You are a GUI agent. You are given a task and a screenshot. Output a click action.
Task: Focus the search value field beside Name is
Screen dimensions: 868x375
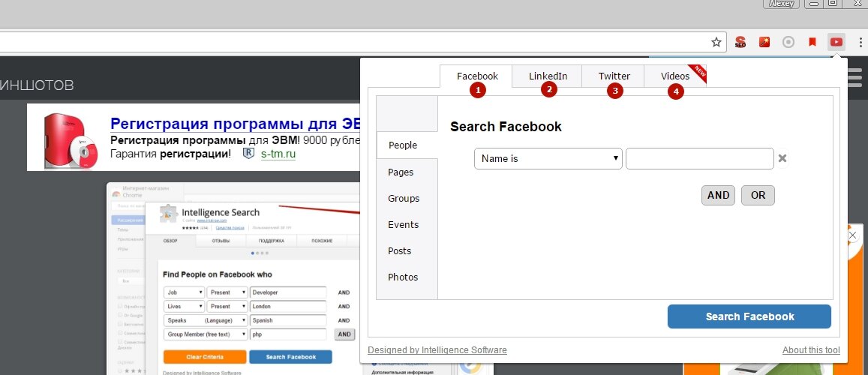[x=700, y=159]
